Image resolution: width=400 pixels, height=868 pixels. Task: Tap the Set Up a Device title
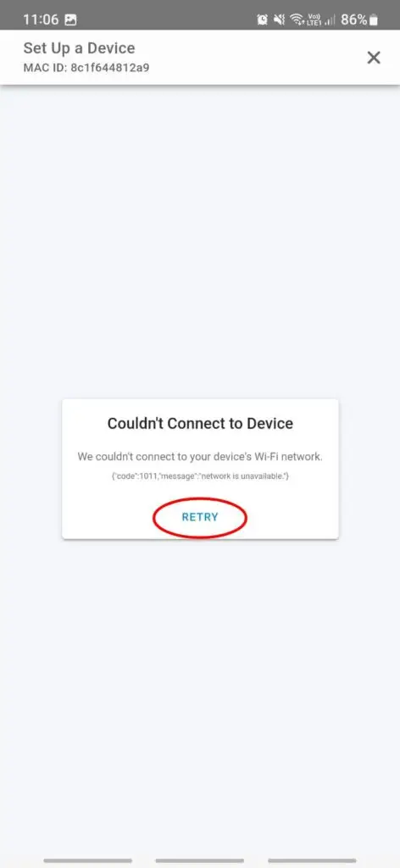click(79, 48)
